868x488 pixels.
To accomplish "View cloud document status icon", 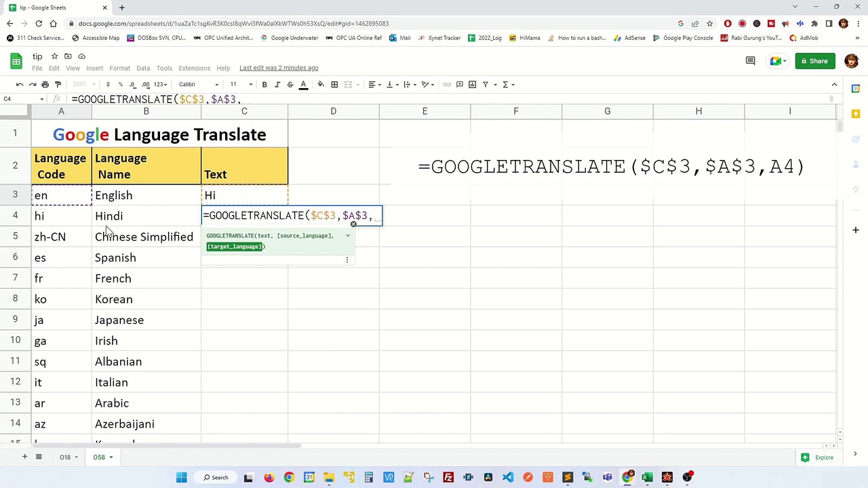I will 81,56.
